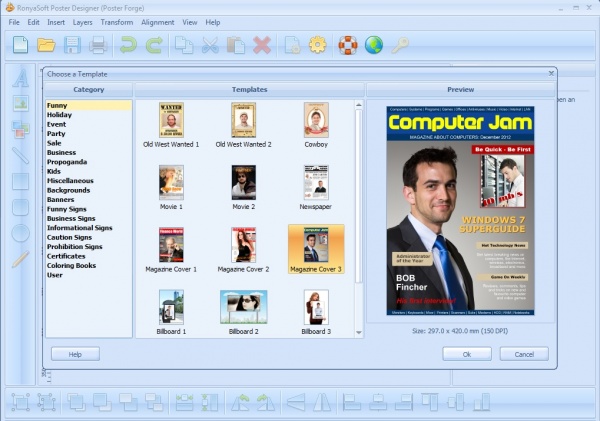Select the Insert Image tool

click(x=21, y=103)
